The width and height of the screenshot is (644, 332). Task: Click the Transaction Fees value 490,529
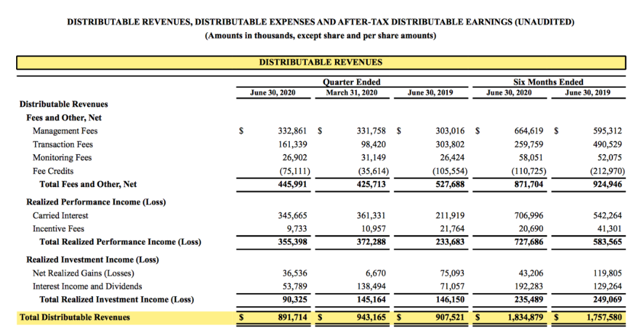[x=608, y=145]
